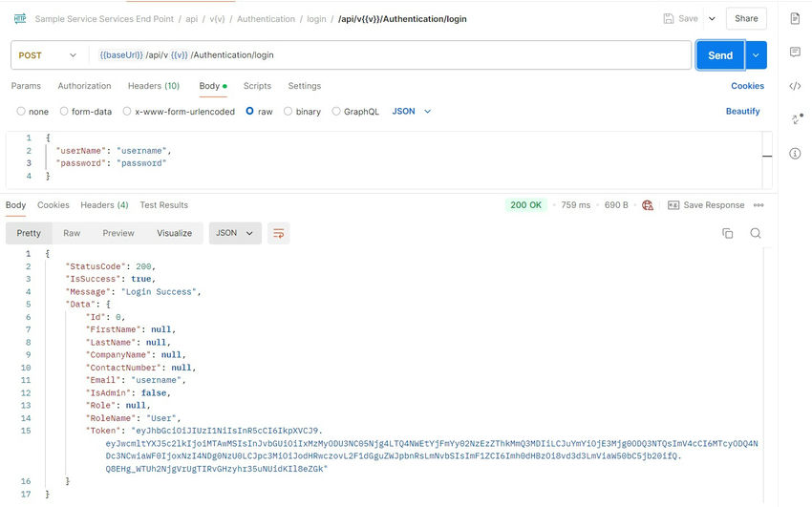Click the Authentication breadcrumb folder
The width and height of the screenshot is (812, 507).
267,19
